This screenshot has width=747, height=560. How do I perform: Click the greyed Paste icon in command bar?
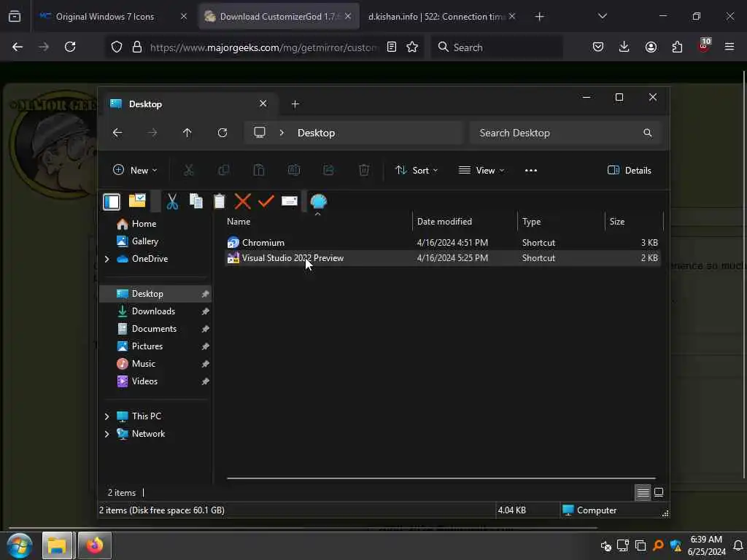(x=259, y=170)
